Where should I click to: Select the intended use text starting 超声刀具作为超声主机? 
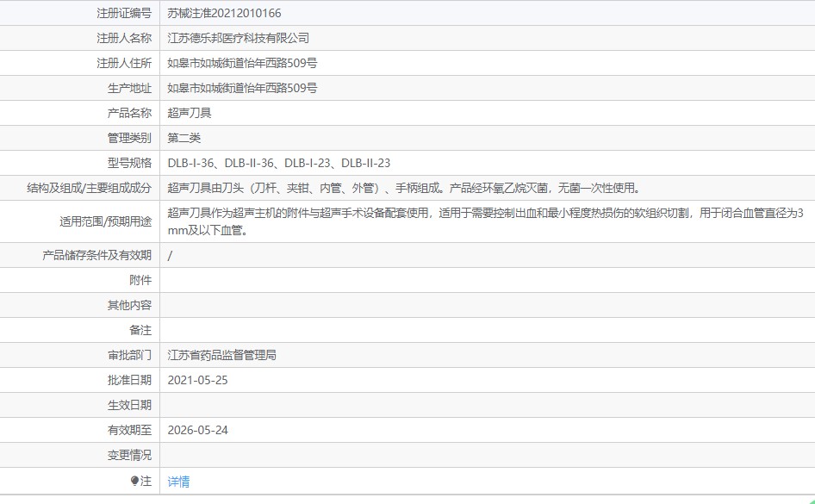click(x=485, y=221)
